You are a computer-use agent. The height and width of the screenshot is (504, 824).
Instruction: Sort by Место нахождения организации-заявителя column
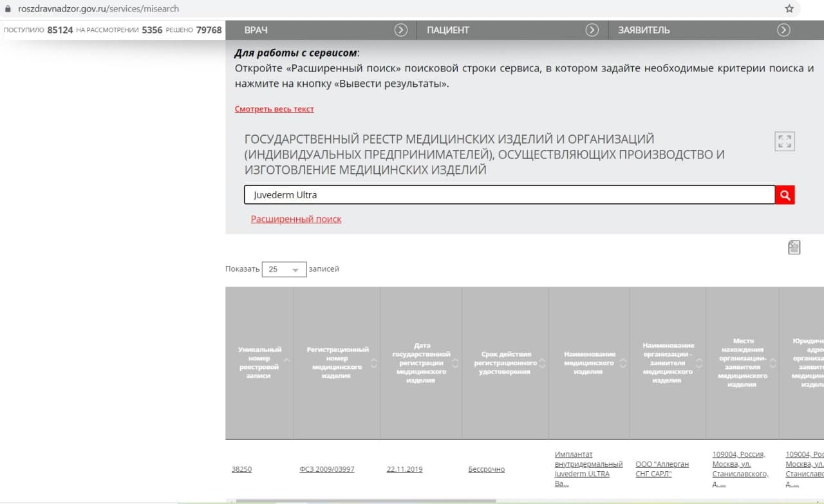click(x=772, y=363)
